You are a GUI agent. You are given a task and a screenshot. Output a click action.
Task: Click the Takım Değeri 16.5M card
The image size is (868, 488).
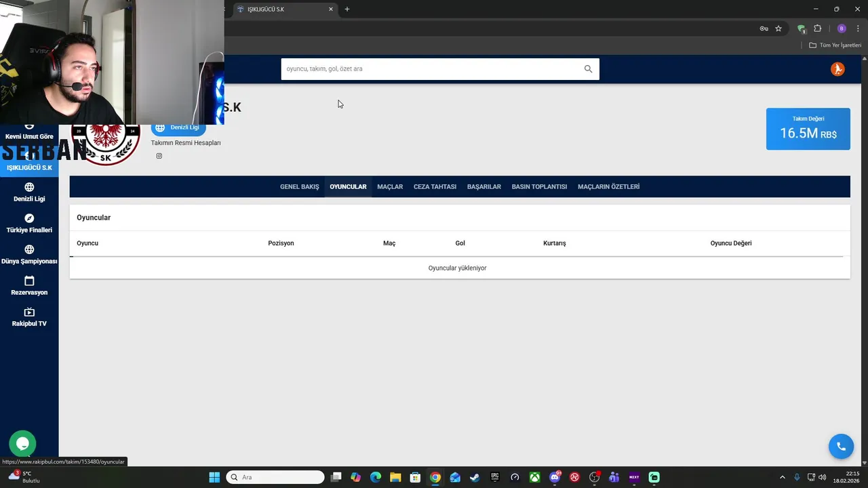pyautogui.click(x=808, y=129)
